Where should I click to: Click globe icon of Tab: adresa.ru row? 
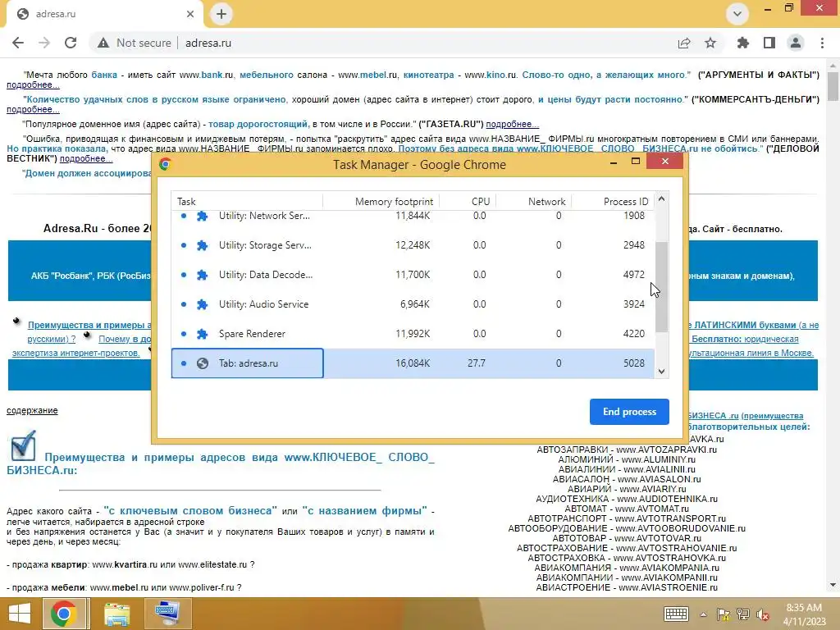202,363
